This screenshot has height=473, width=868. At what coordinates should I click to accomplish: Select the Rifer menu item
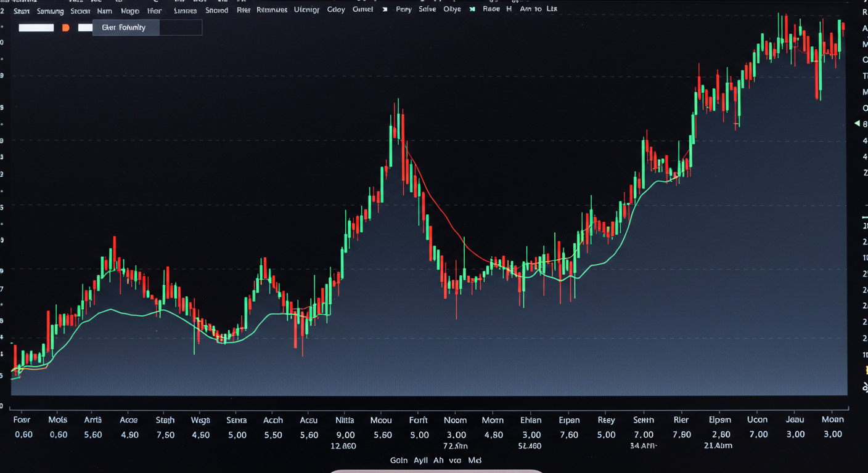tap(244, 10)
